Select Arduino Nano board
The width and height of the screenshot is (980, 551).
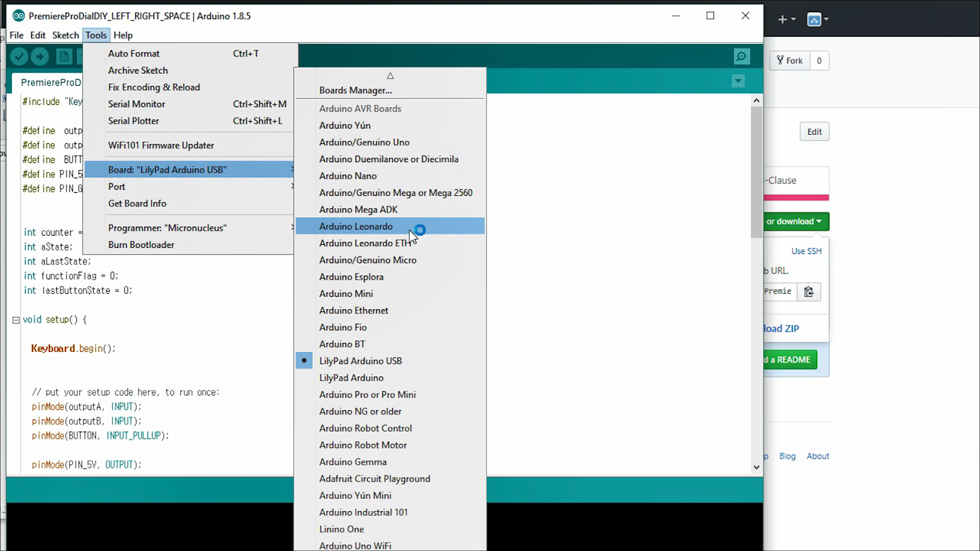(x=390, y=176)
